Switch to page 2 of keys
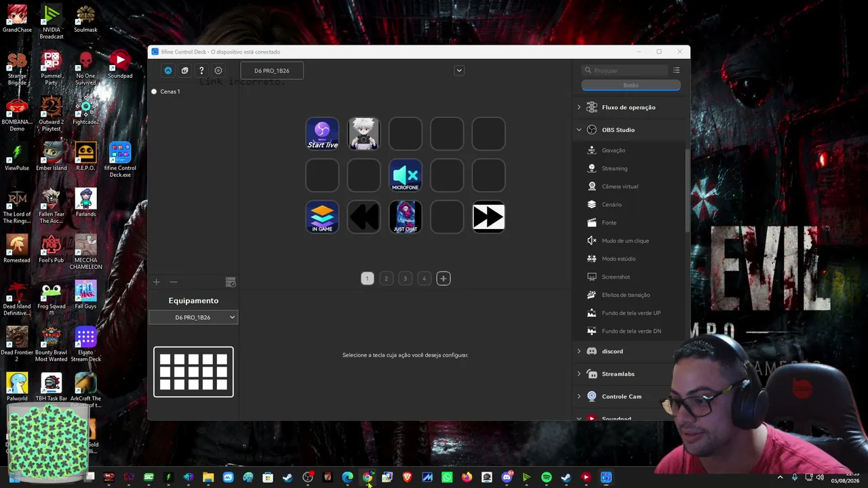Screen dimensions: 868x488 [387, 279]
